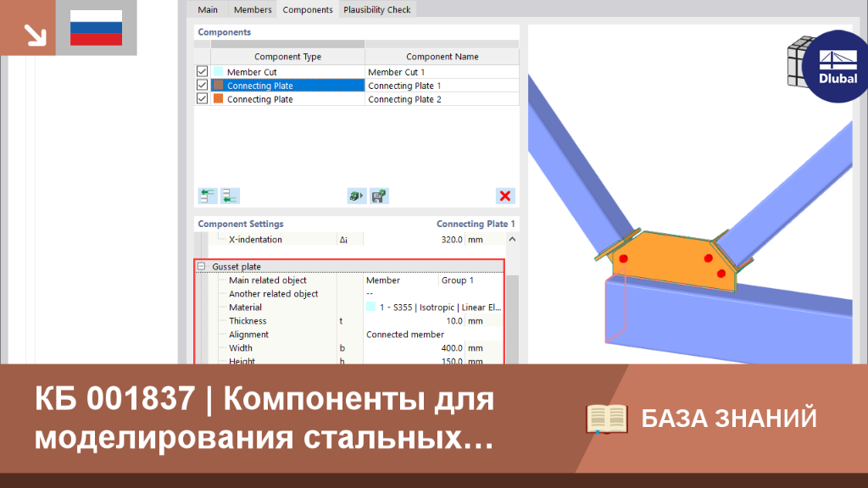This screenshot has height=488, width=868.
Task: Click the Dlubal logo badge
Action: 837,66
